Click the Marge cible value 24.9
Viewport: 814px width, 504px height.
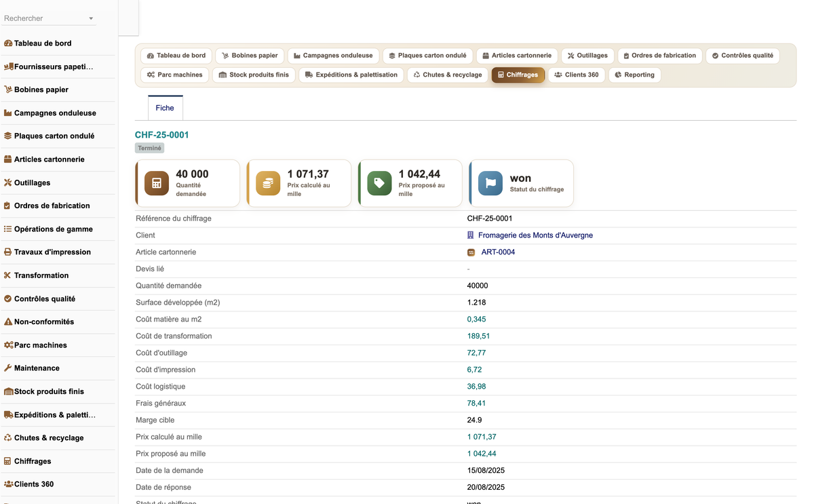coord(475,421)
